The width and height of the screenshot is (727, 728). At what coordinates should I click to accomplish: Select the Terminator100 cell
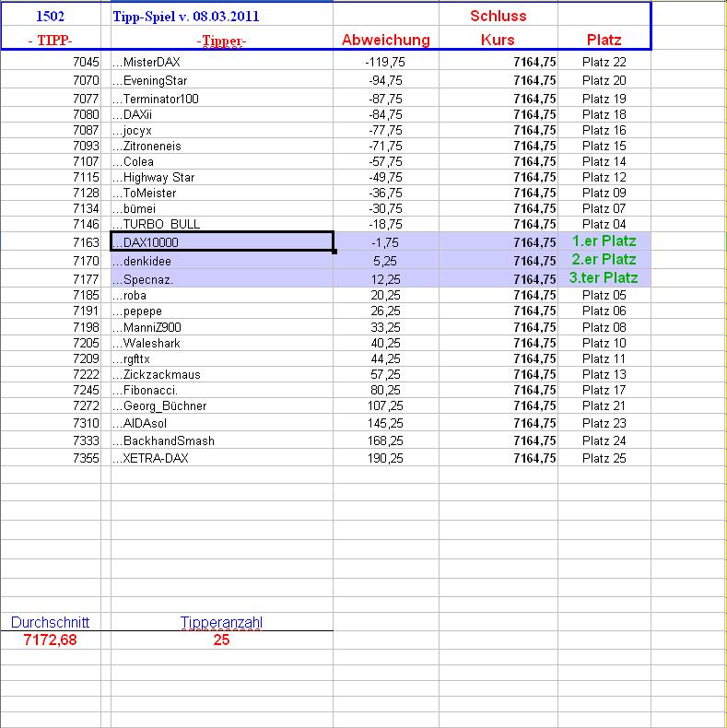[x=222, y=99]
